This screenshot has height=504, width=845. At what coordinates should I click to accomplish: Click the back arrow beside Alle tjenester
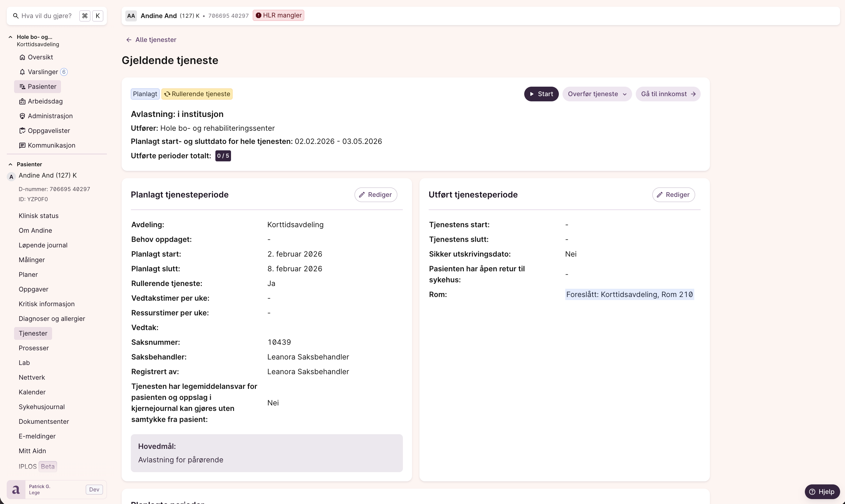coord(129,40)
